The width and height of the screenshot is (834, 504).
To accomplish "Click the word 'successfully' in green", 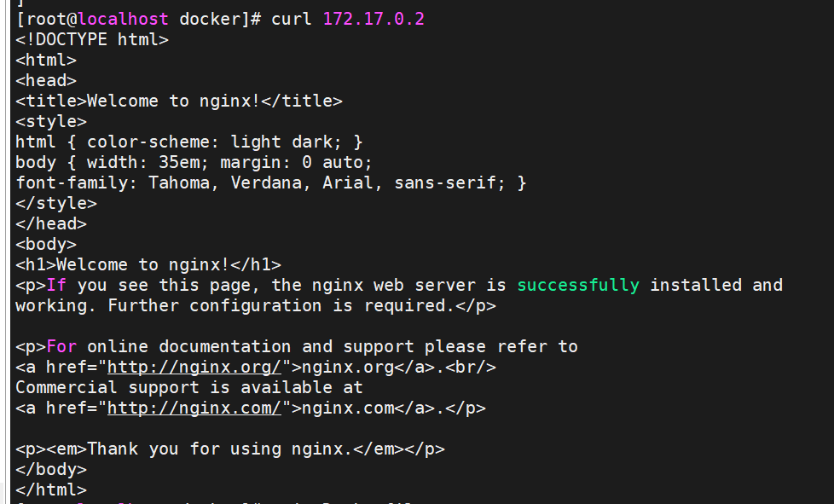I will pos(578,286).
